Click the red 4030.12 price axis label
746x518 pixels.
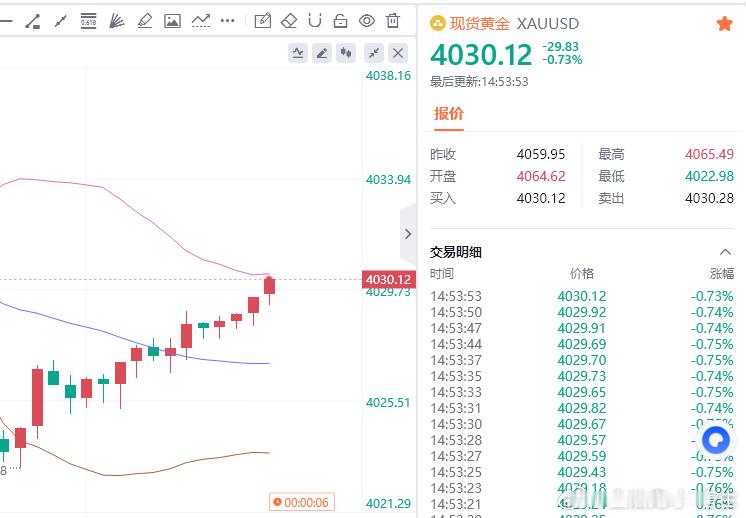(x=389, y=279)
